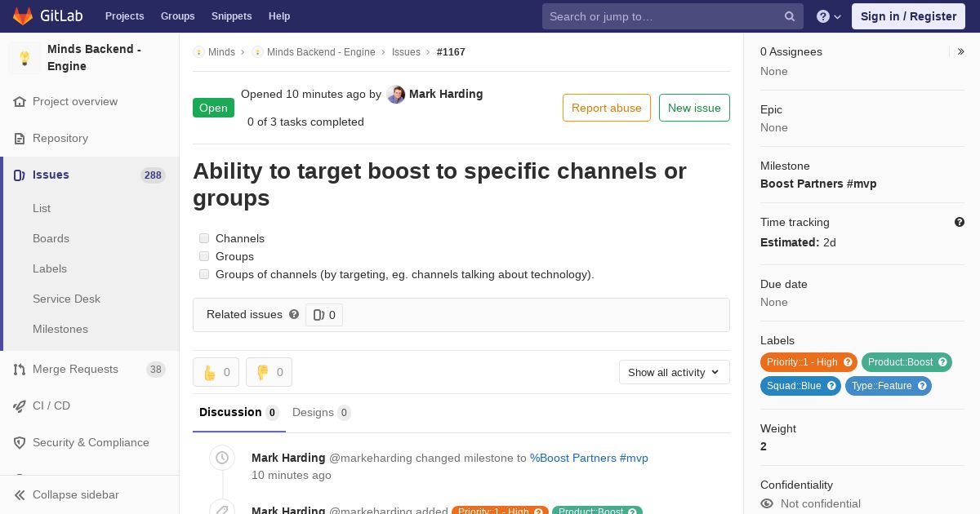
Task: Click help icon on Priority::1 - High label
Action: [x=848, y=362]
